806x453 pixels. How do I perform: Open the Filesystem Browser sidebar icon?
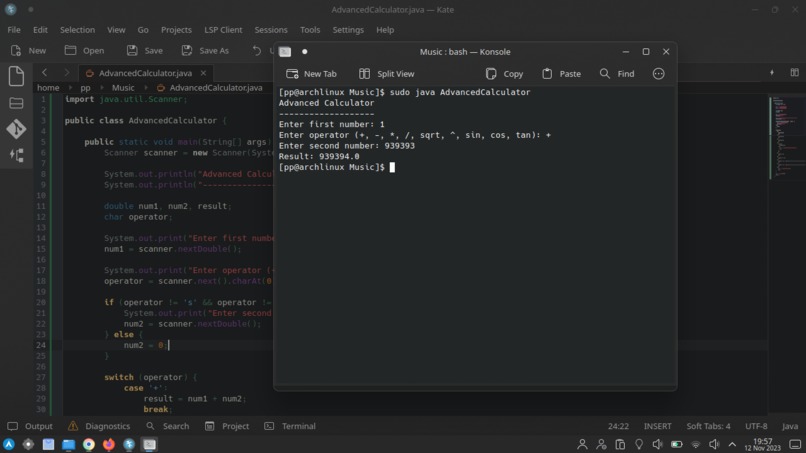click(16, 103)
